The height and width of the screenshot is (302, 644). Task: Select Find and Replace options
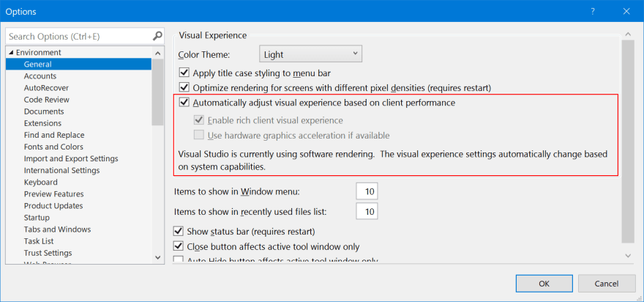(x=54, y=135)
